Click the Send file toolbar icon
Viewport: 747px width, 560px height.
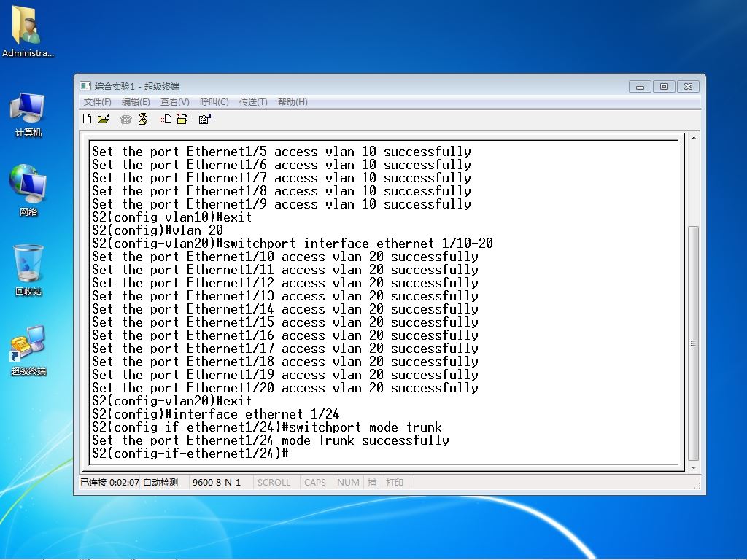pos(166,119)
